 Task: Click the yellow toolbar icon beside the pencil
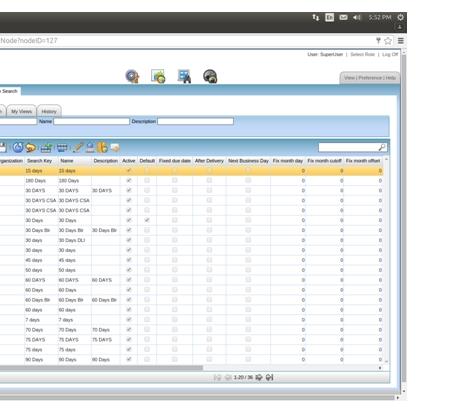tap(103, 147)
